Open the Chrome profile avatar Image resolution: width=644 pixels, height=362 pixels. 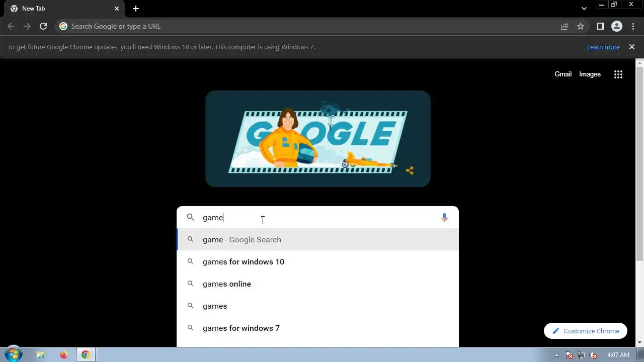617,26
